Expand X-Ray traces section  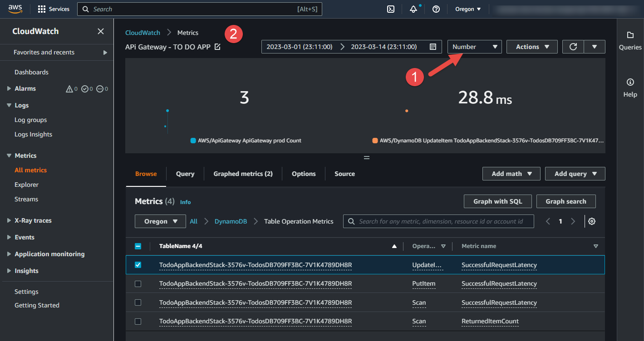(x=9, y=220)
